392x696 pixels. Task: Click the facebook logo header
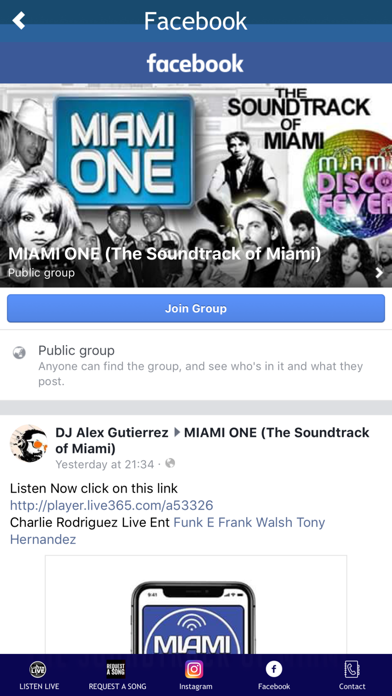(x=195, y=63)
